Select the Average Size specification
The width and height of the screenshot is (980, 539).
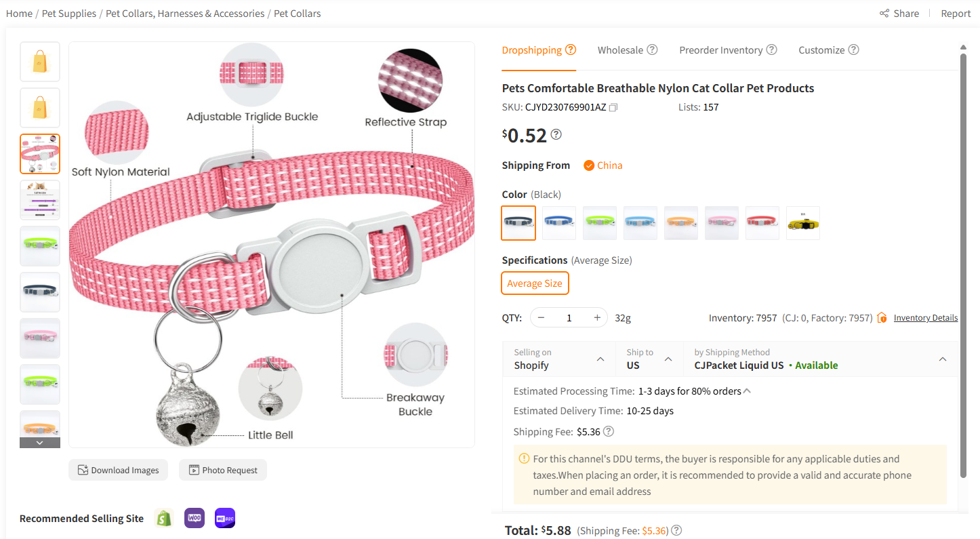tap(535, 283)
